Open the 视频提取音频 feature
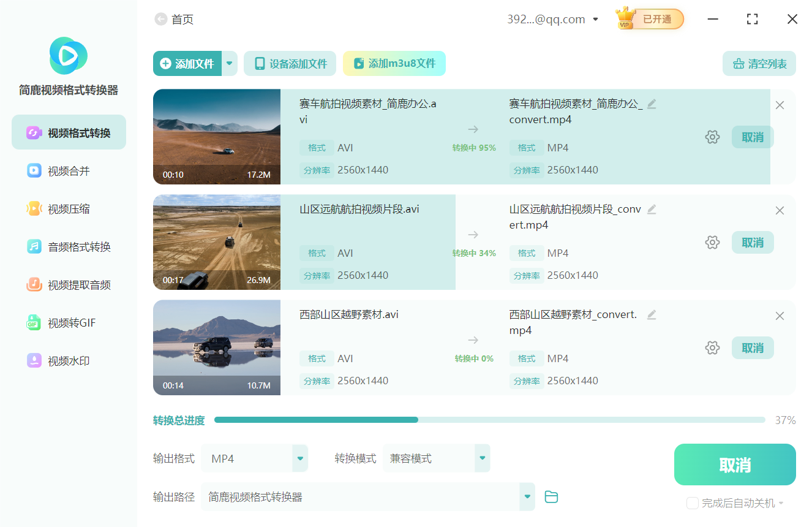This screenshot has width=812, height=527. (68, 284)
